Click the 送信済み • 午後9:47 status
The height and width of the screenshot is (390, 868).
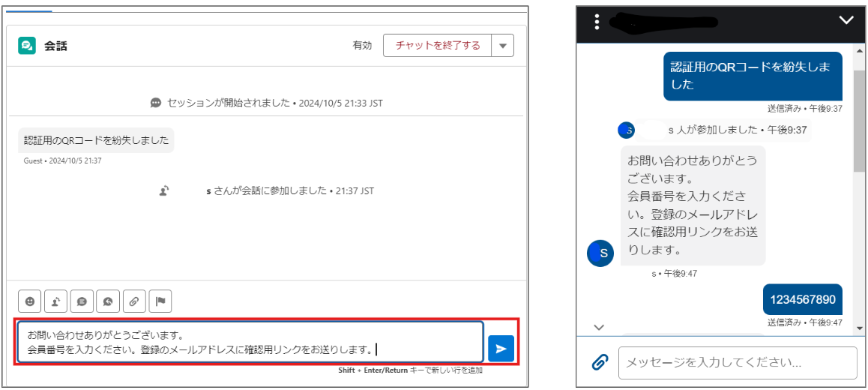805,322
